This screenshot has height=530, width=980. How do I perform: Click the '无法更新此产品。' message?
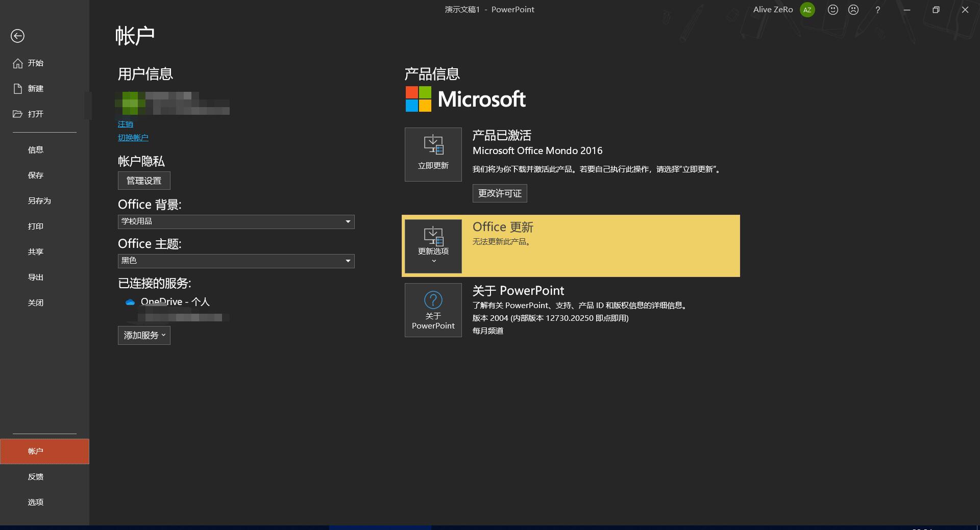[503, 242]
